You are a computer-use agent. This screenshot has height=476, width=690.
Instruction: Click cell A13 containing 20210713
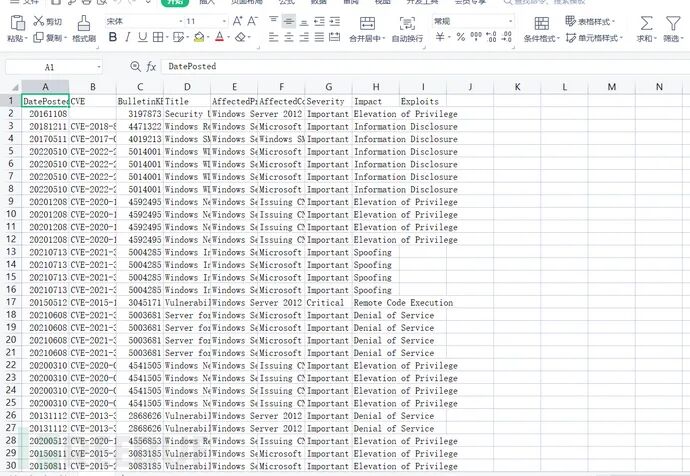(45, 253)
